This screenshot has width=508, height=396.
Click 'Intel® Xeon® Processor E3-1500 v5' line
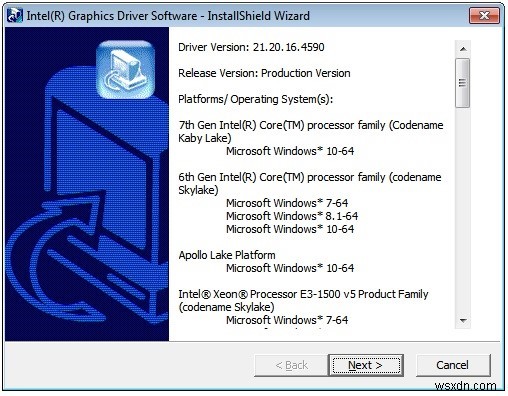tap(303, 294)
